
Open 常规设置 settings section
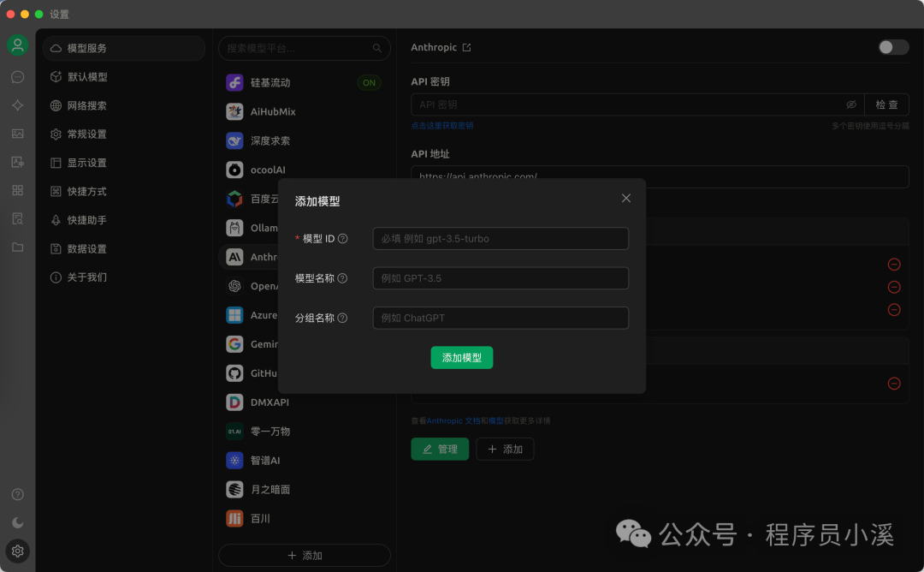(124, 134)
